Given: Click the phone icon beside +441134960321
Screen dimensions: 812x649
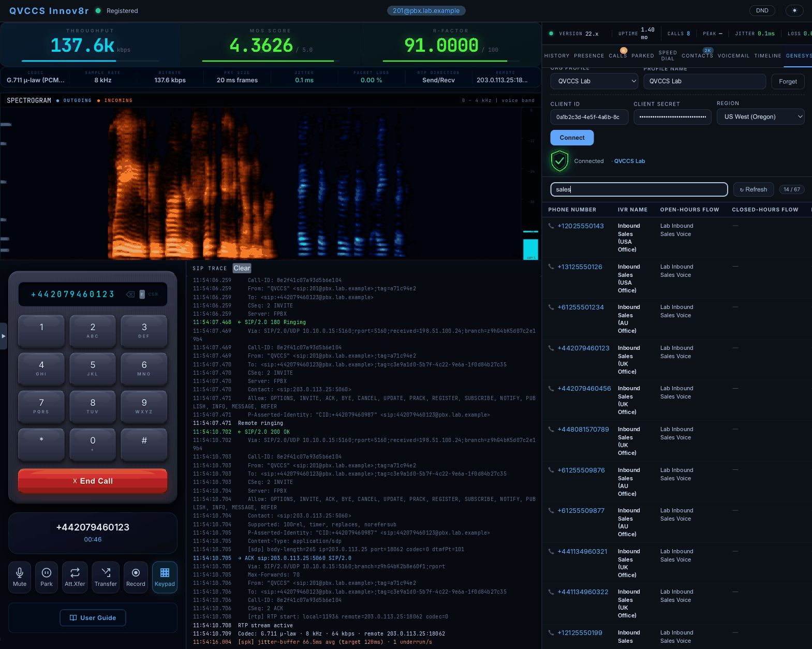Looking at the screenshot, I should tap(551, 551).
